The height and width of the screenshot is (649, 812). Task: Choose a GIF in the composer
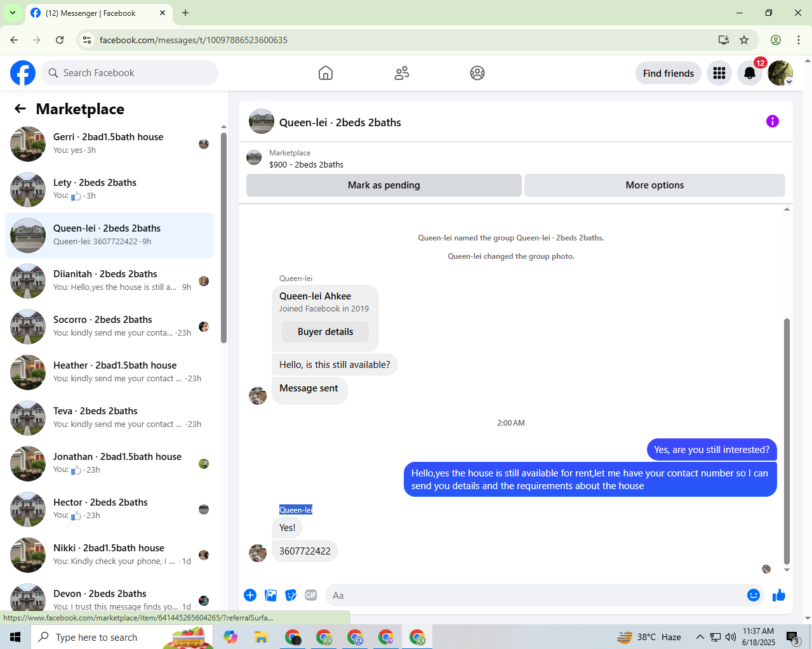click(x=311, y=595)
